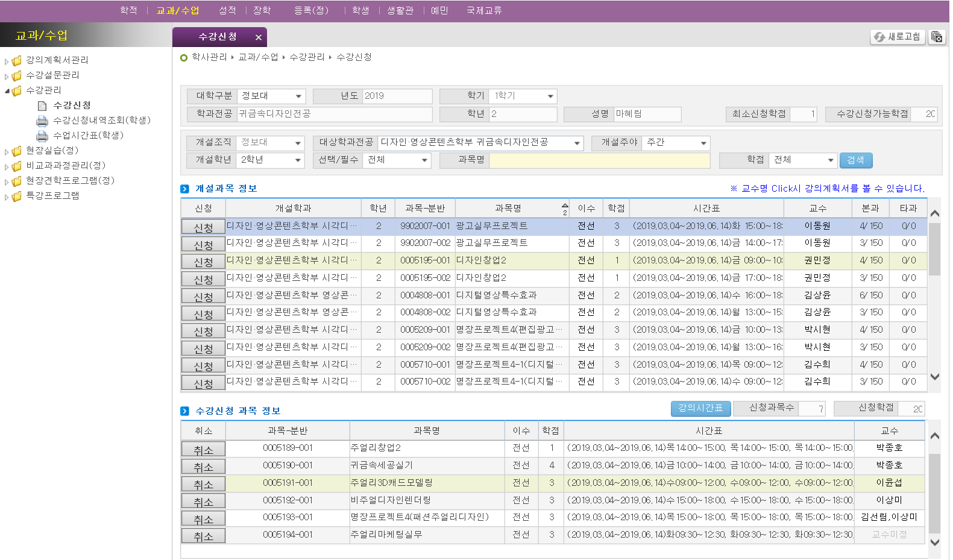
Task: Expand the 특강프로그램 folder
Action: click(x=7, y=197)
